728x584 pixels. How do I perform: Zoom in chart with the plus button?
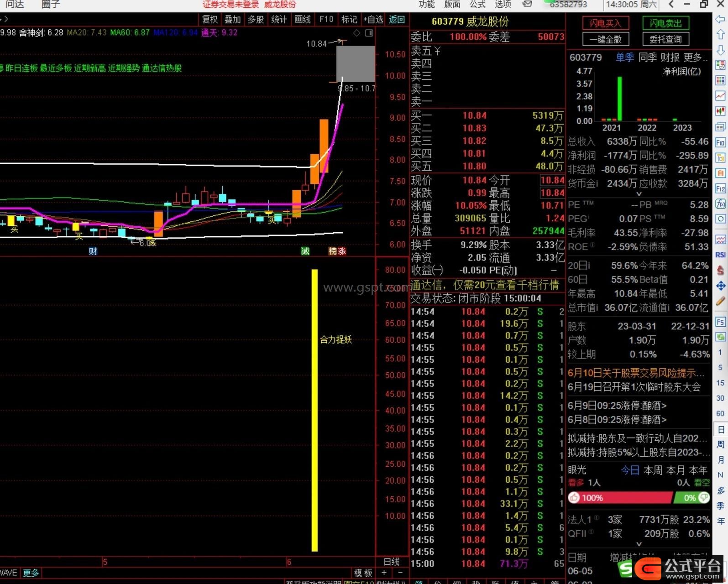384,573
